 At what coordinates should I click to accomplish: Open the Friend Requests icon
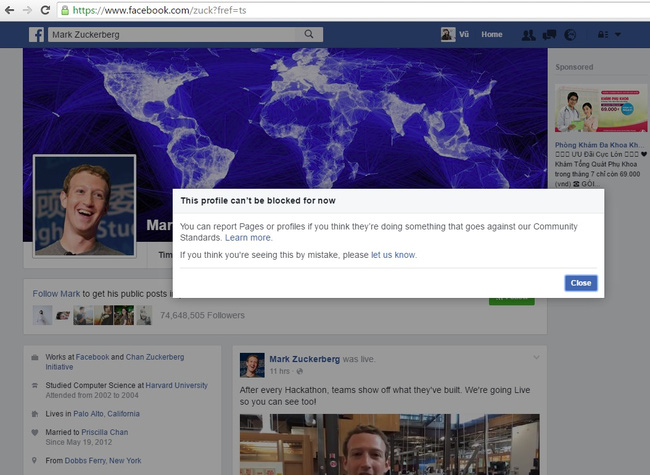click(528, 35)
